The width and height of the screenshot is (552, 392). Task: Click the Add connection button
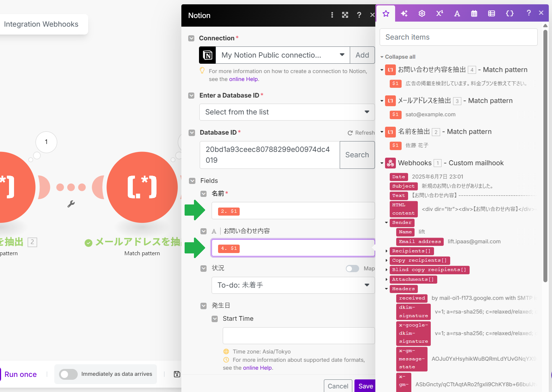(362, 55)
